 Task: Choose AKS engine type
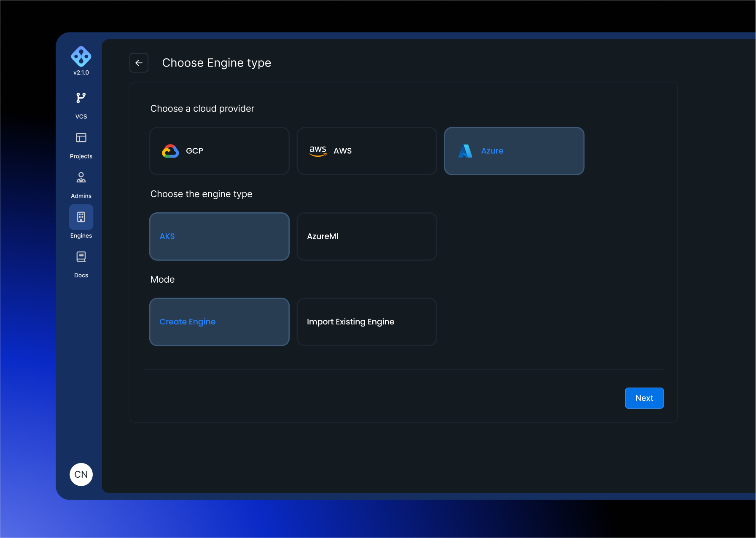[219, 236]
